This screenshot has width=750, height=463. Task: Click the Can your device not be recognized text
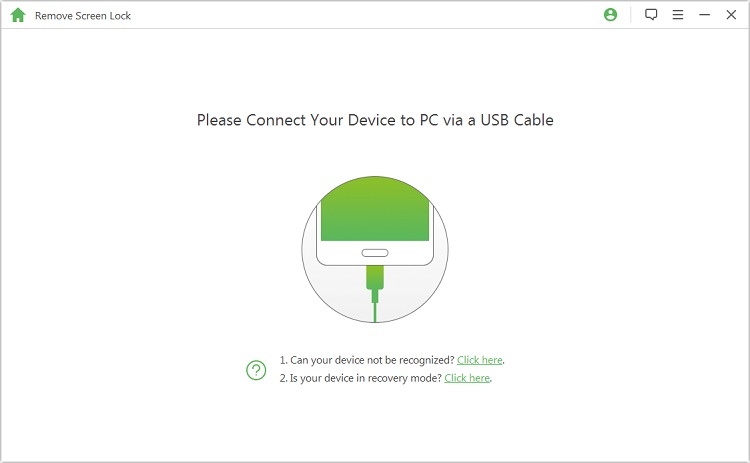[366, 360]
